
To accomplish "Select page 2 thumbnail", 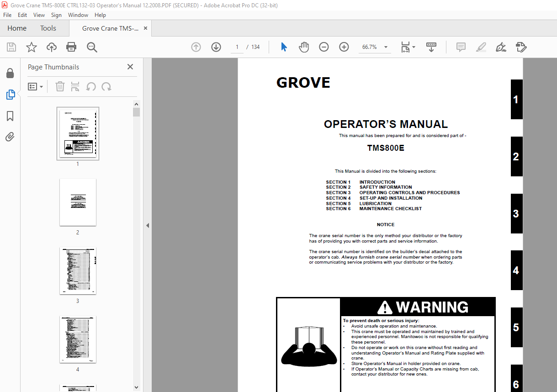I will click(78, 202).
